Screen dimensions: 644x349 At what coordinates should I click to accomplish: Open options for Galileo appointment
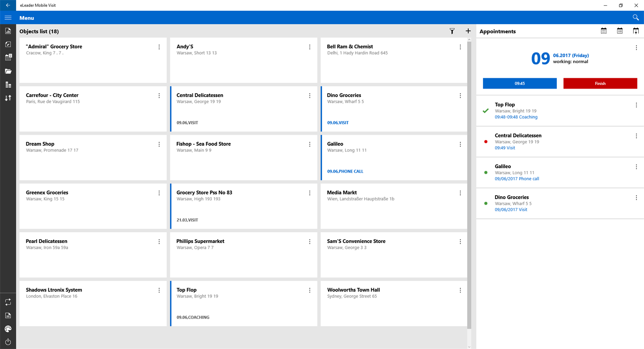click(636, 167)
